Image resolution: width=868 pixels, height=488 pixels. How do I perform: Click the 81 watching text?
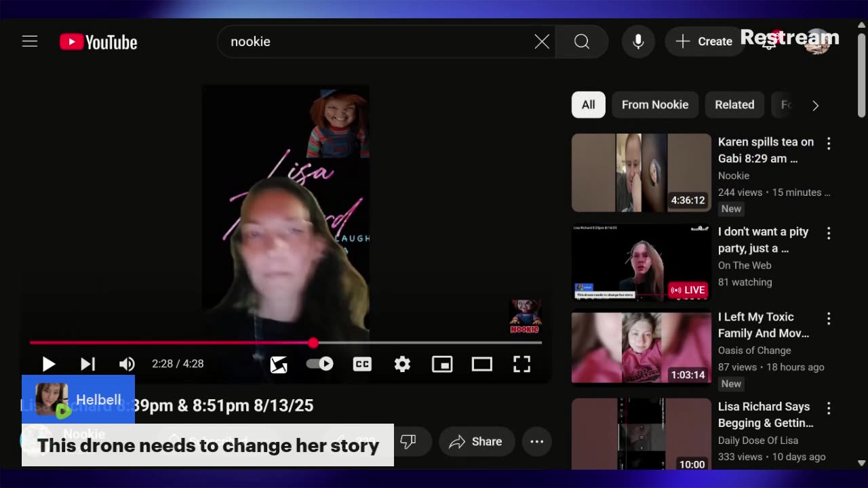tap(745, 282)
